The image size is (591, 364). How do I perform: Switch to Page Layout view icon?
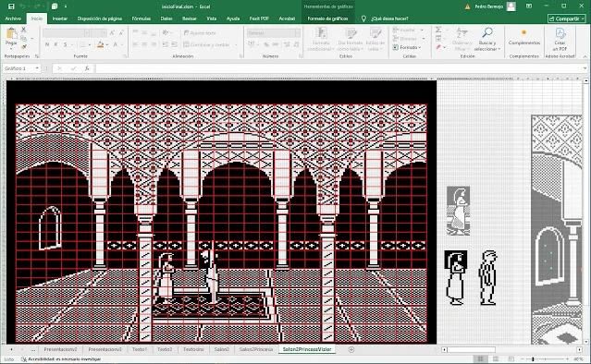496,358
